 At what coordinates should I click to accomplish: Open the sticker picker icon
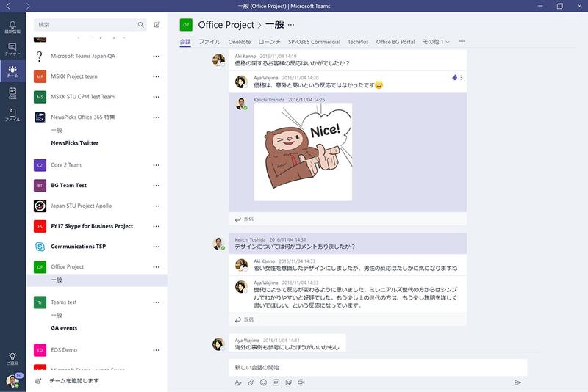pos(288,382)
